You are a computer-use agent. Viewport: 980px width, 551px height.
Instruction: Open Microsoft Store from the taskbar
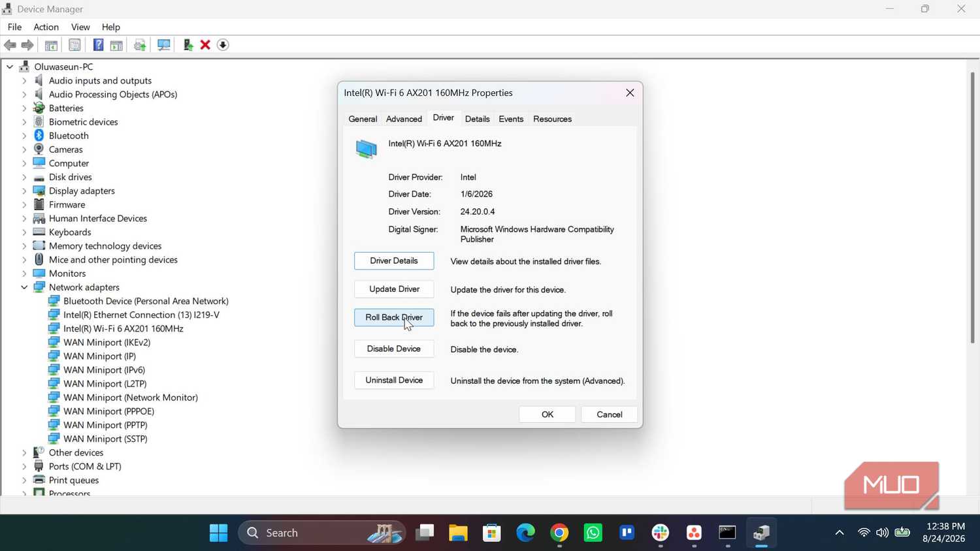[492, 533]
